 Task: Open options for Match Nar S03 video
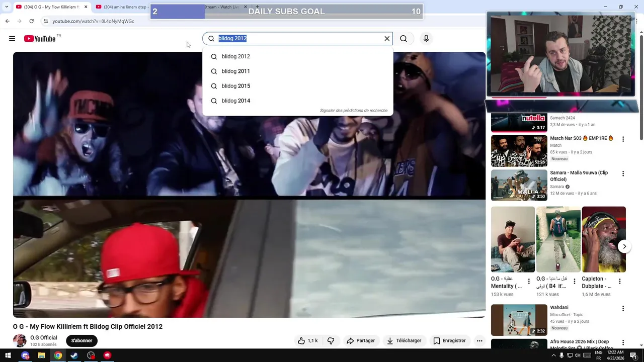click(x=623, y=139)
